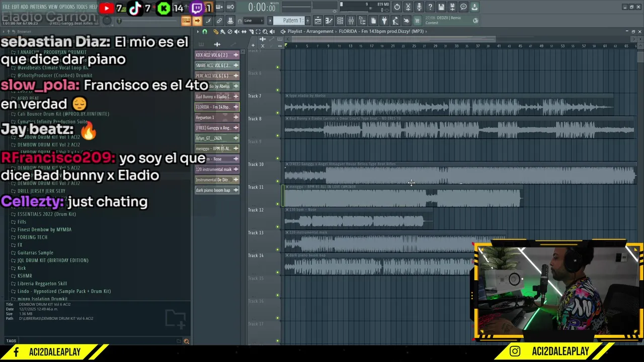The height and width of the screenshot is (362, 644).
Task: Mute Track 13 with its green switch
Action: click(x=277, y=249)
